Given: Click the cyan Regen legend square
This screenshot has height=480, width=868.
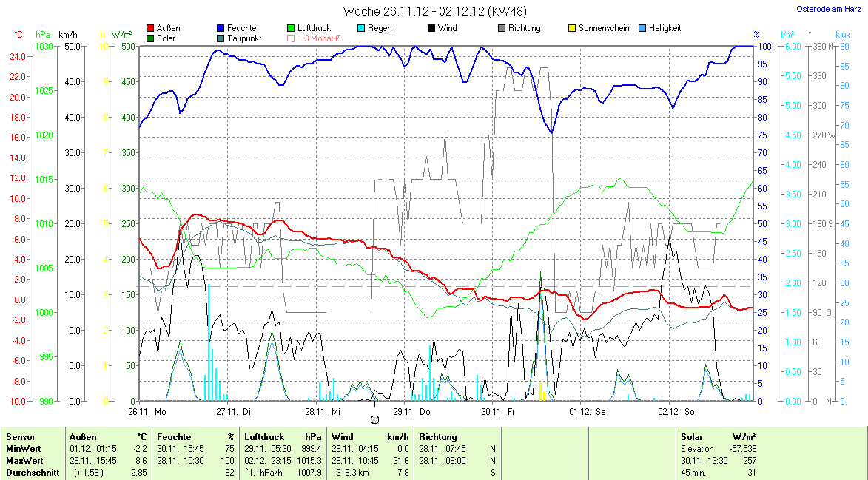Looking at the screenshot, I should tap(362, 29).
